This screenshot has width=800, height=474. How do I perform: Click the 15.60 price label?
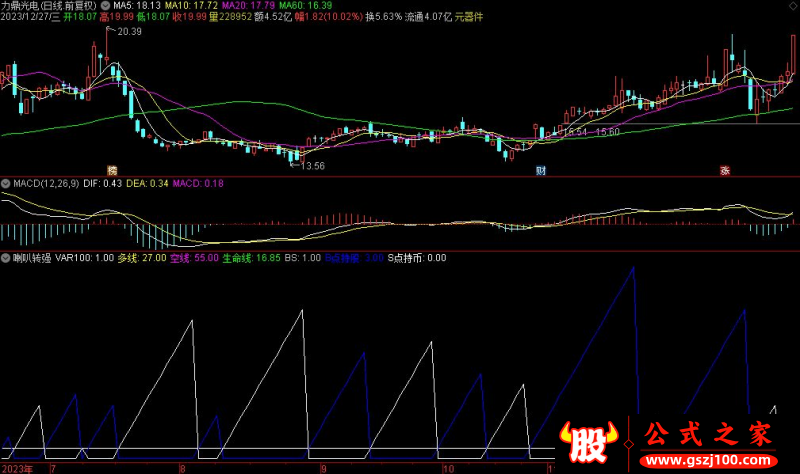click(x=607, y=132)
